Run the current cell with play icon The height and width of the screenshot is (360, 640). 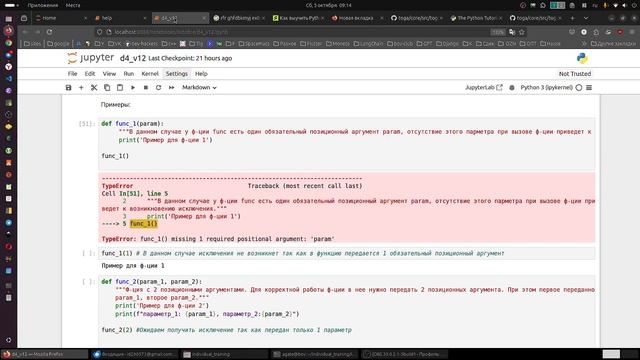133,87
